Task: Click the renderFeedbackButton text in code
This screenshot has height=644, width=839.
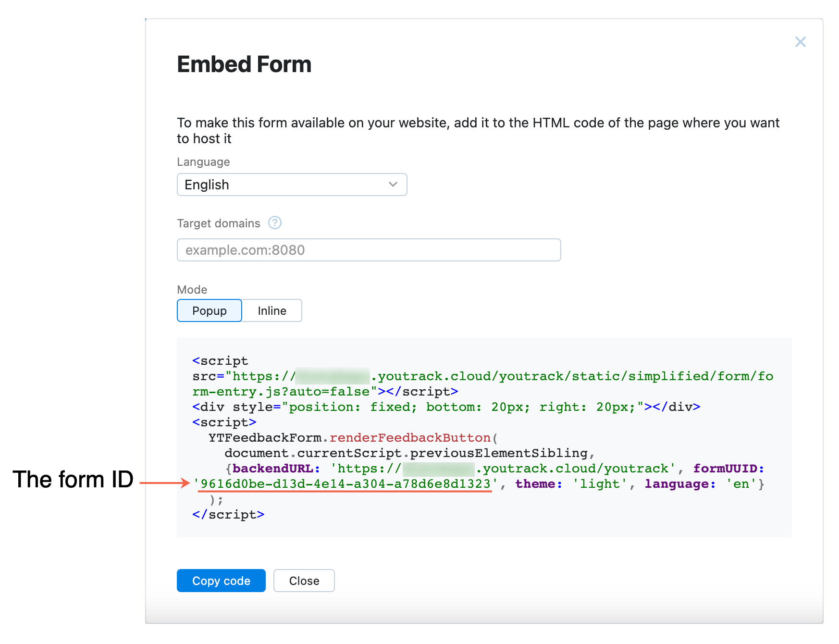Action: pyautogui.click(x=410, y=438)
